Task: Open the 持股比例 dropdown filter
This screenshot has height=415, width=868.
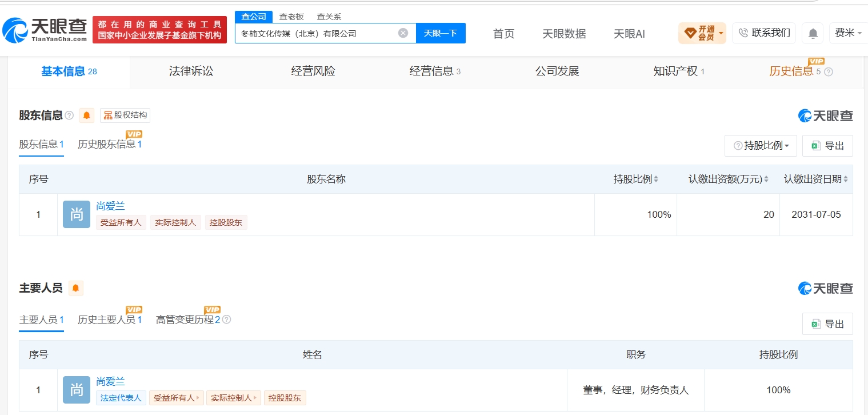Action: tap(761, 146)
